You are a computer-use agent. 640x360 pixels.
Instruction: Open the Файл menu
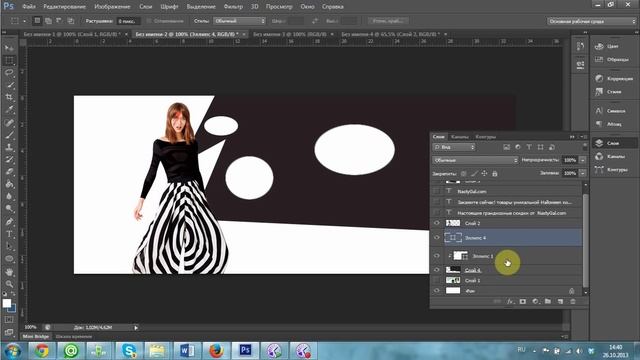29,7
